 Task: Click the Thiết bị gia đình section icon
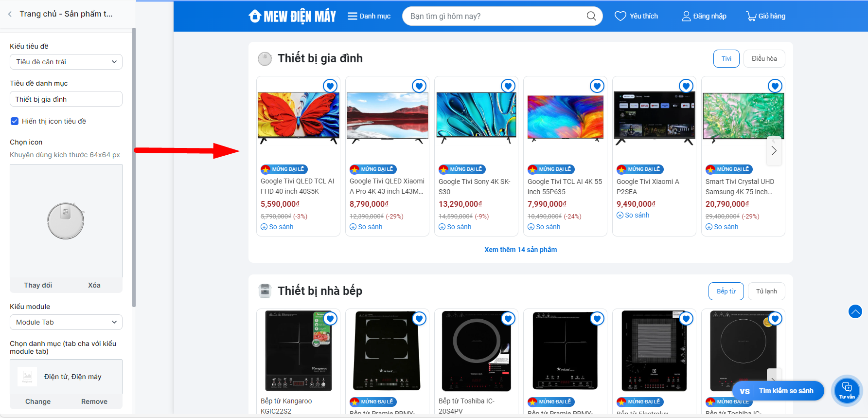[265, 59]
